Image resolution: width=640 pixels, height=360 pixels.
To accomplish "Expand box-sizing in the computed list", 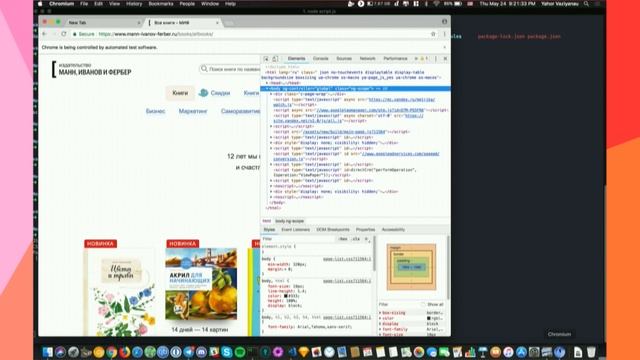I will (x=380, y=313).
